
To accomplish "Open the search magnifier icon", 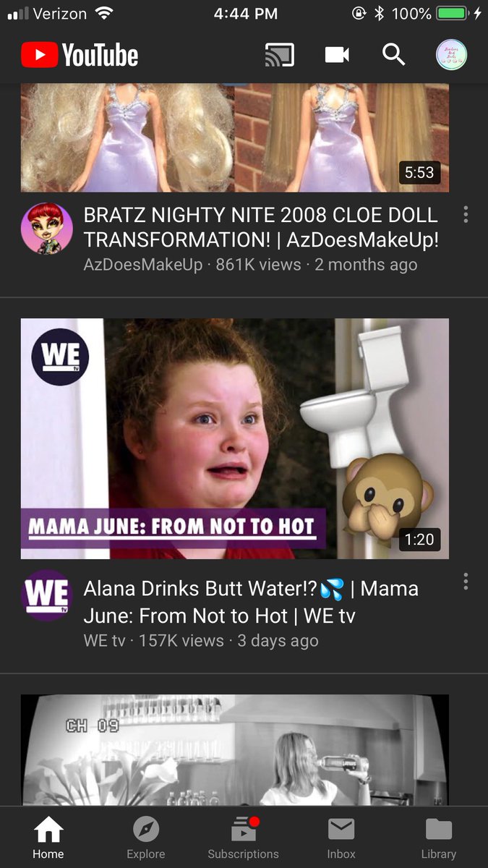I will [x=393, y=54].
